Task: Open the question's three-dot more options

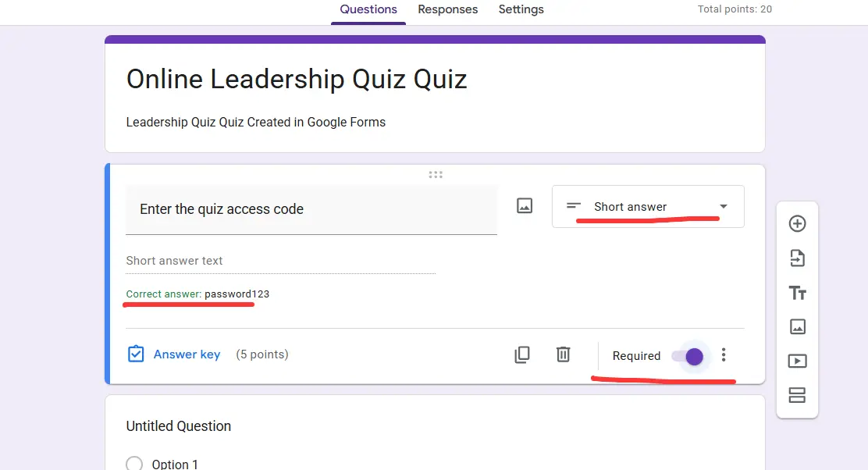Action: pos(724,355)
